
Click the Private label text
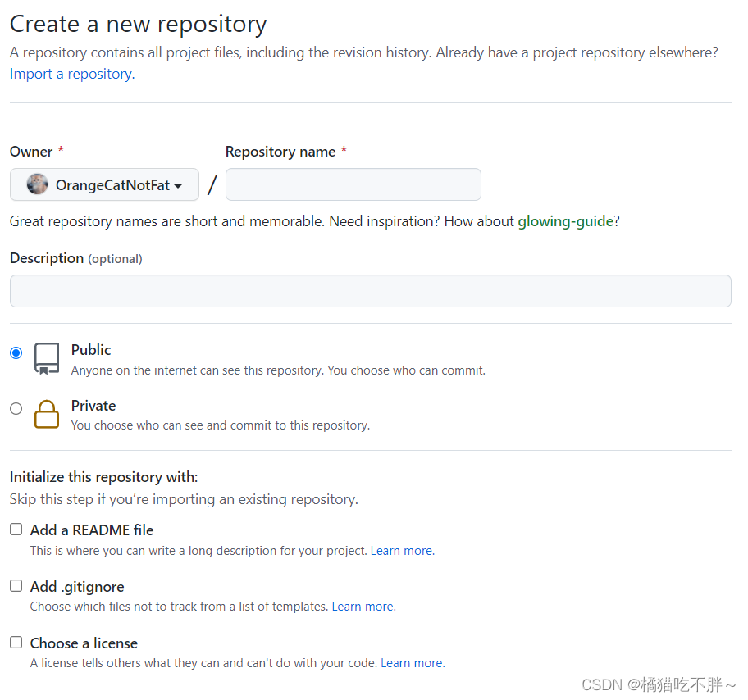pyautogui.click(x=93, y=406)
